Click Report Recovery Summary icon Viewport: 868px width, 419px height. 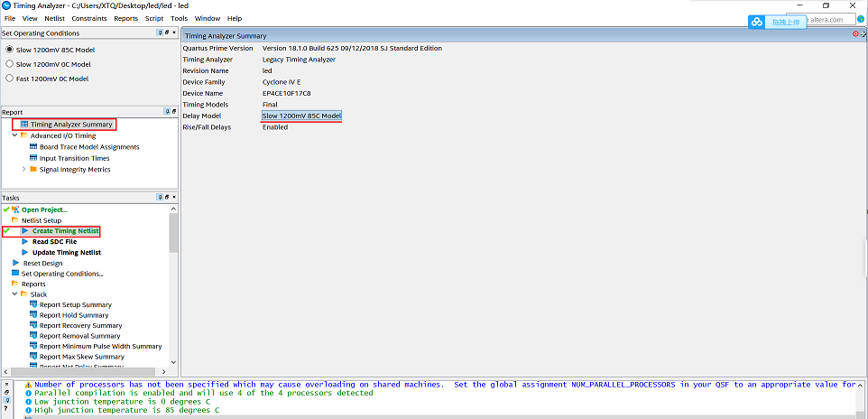click(33, 325)
